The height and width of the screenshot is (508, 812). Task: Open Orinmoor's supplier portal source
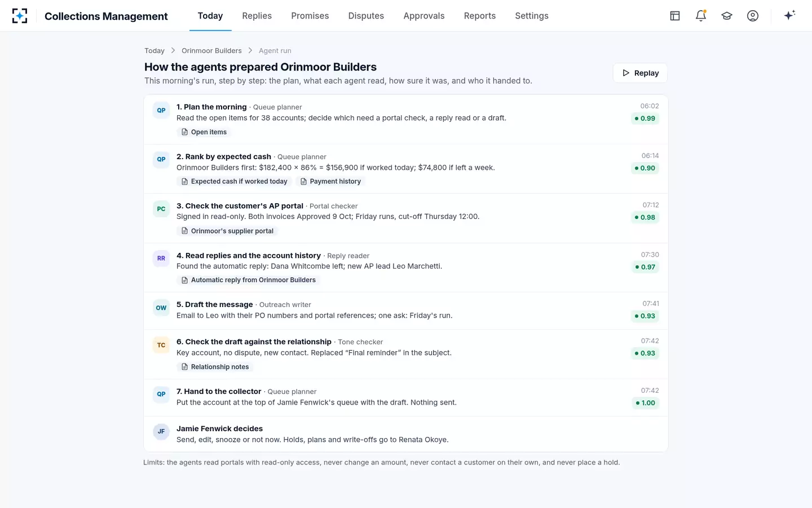pos(227,231)
